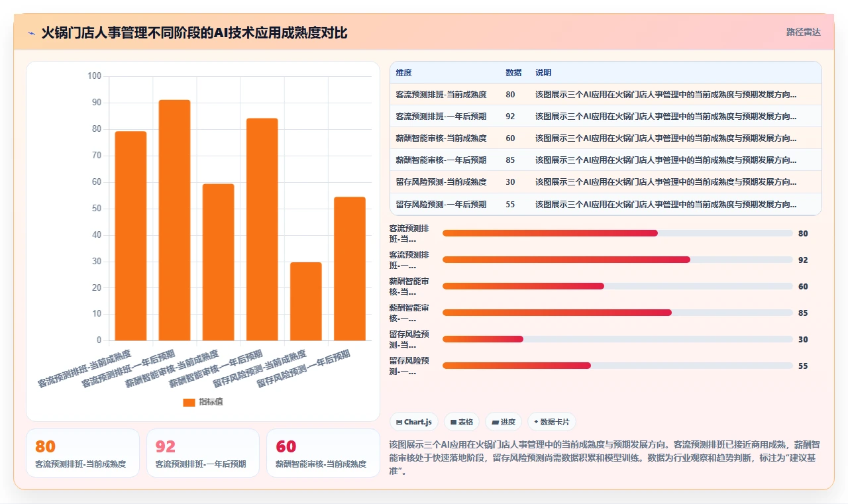848x504 pixels.
Task: Select the 数据卡片 tag chip
Action: [552, 422]
